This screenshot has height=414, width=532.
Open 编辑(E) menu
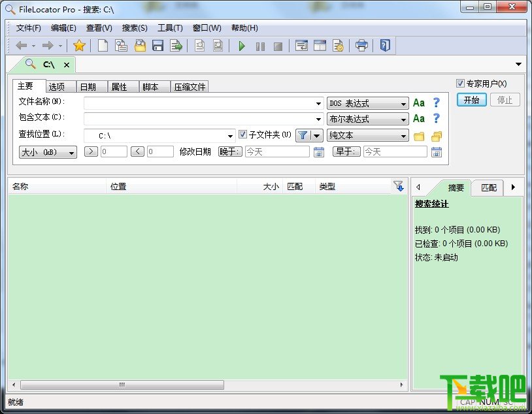coord(63,28)
